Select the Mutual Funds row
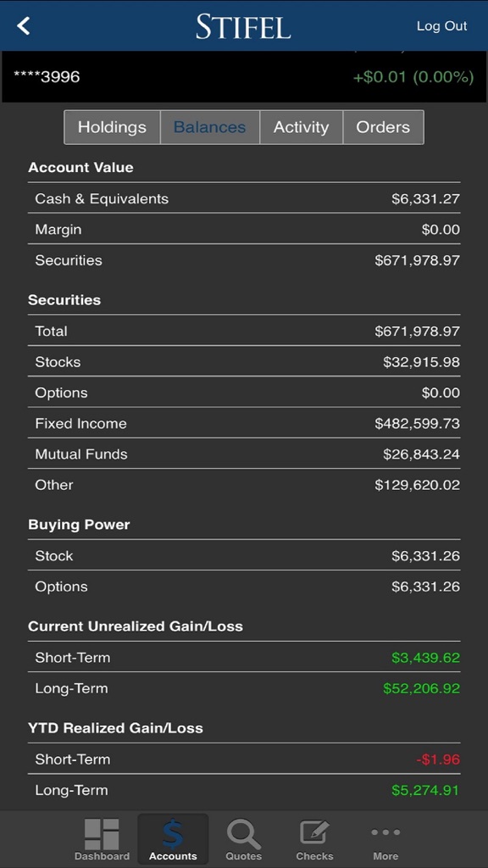The image size is (488, 868). (x=244, y=454)
